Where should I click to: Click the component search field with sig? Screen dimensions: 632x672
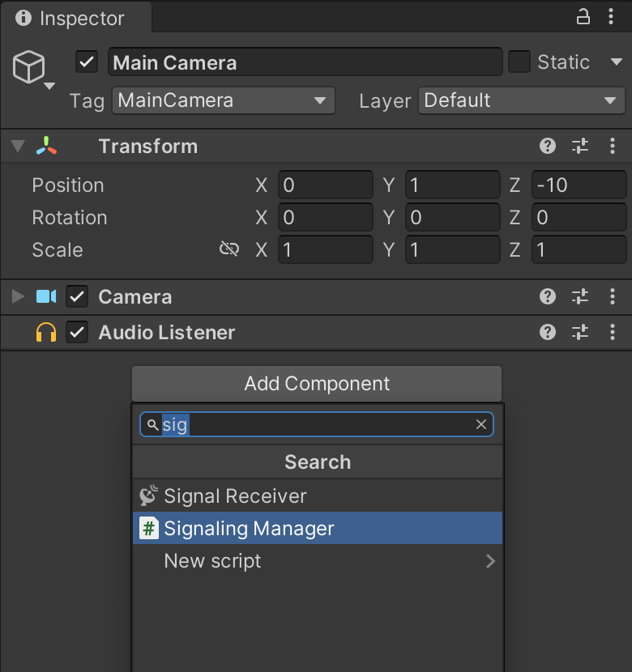(317, 425)
